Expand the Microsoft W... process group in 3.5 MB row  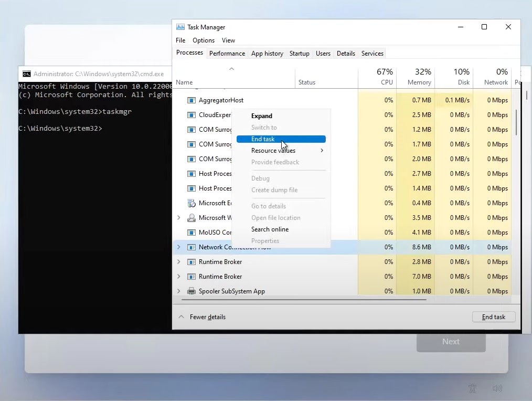pos(179,218)
